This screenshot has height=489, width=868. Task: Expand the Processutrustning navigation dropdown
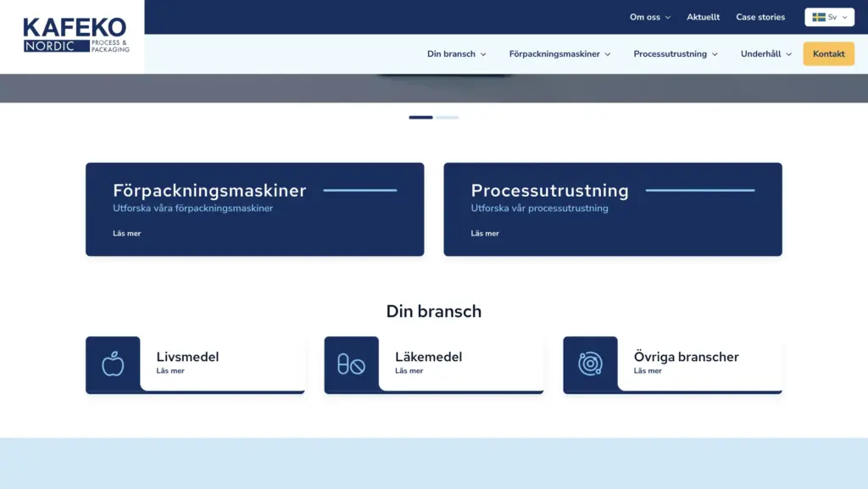click(676, 54)
